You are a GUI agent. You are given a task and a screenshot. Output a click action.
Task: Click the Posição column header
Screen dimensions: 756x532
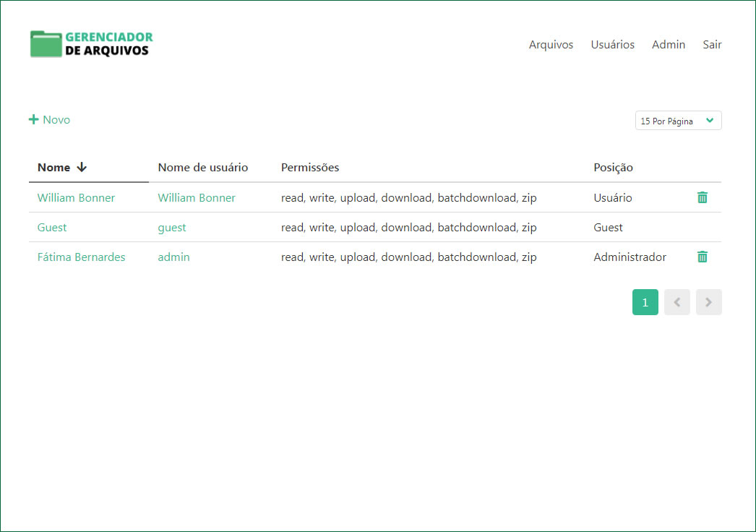tap(613, 168)
